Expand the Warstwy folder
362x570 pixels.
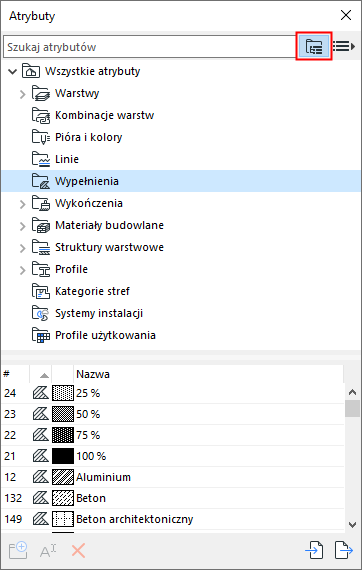coord(23,94)
